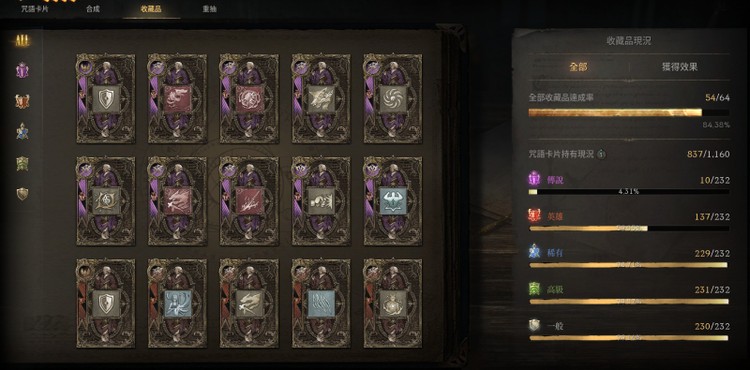Click info icon beside 咒語卡片持有現況
This screenshot has width=750, height=370.
[x=601, y=154]
